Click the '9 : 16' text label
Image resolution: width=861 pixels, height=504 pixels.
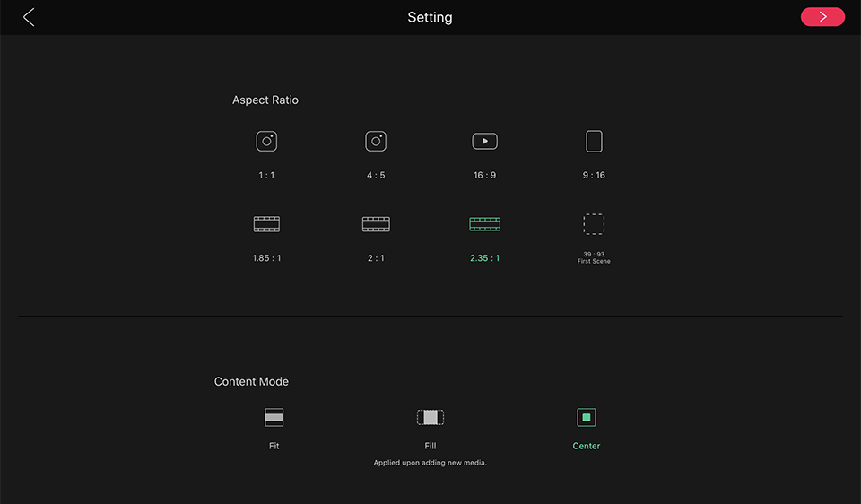[594, 175]
